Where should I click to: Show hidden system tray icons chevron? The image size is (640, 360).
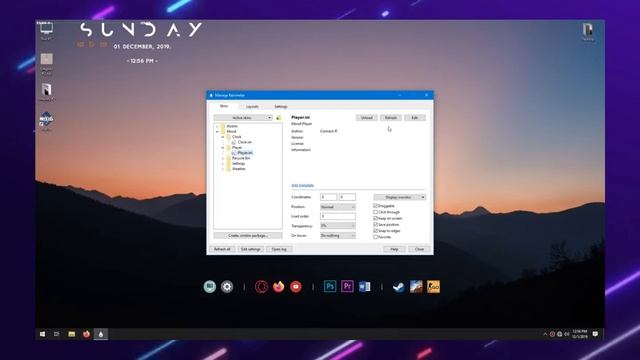pos(545,334)
